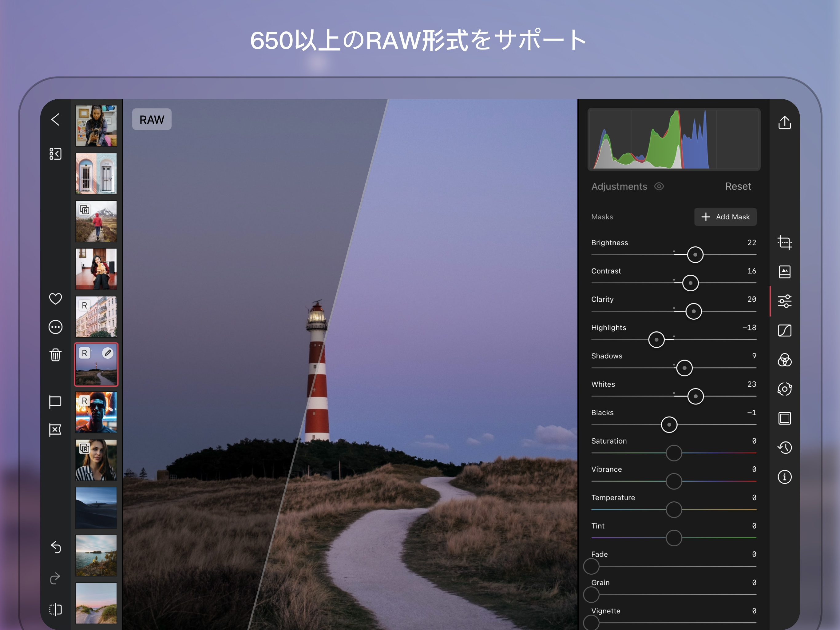
Task: Click the undo arrow icon
Action: 55,547
